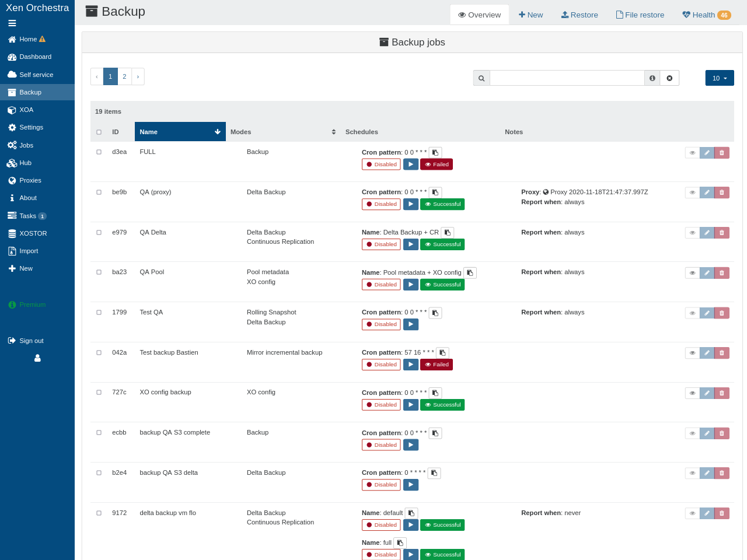This screenshot has width=747, height=560.
Task: Open the items-per-page 10 dropdown
Action: pos(719,78)
